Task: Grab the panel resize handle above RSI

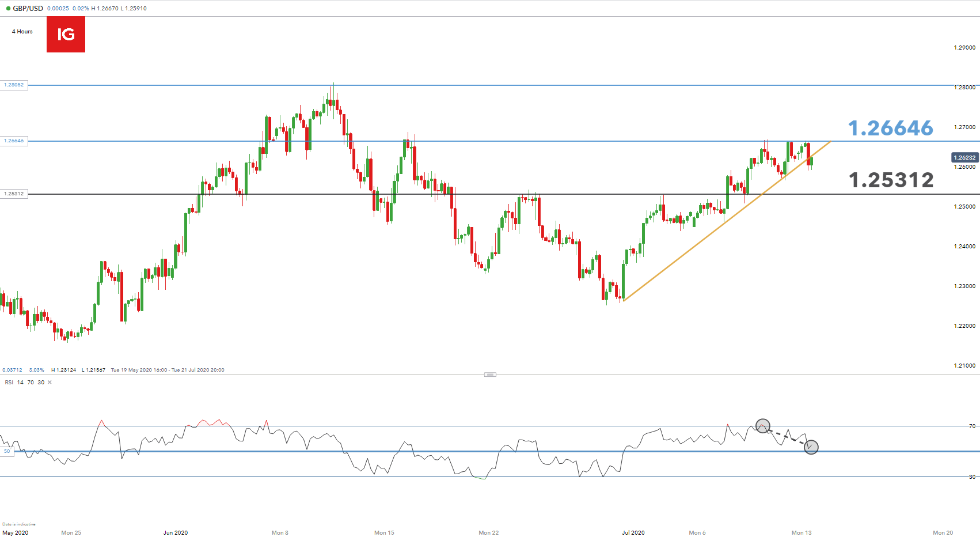Action: coord(490,375)
